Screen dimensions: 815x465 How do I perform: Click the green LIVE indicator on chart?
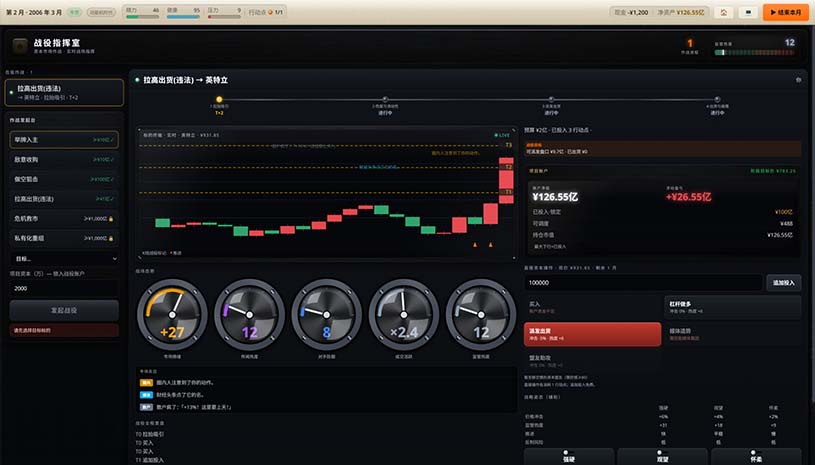point(502,135)
